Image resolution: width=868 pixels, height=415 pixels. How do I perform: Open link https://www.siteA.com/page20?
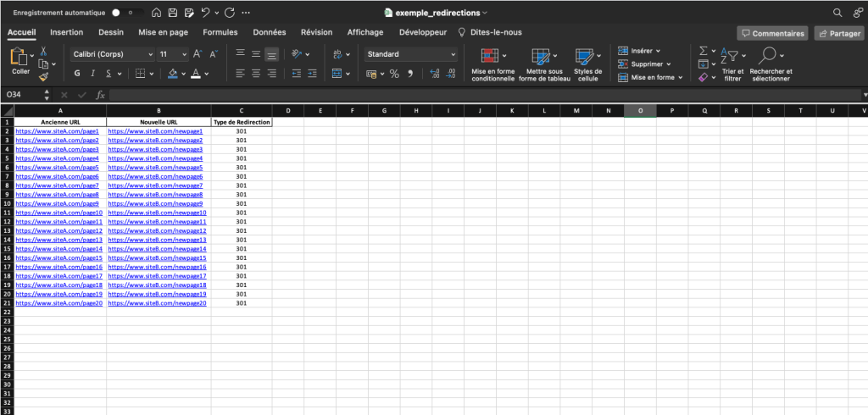coord(58,303)
